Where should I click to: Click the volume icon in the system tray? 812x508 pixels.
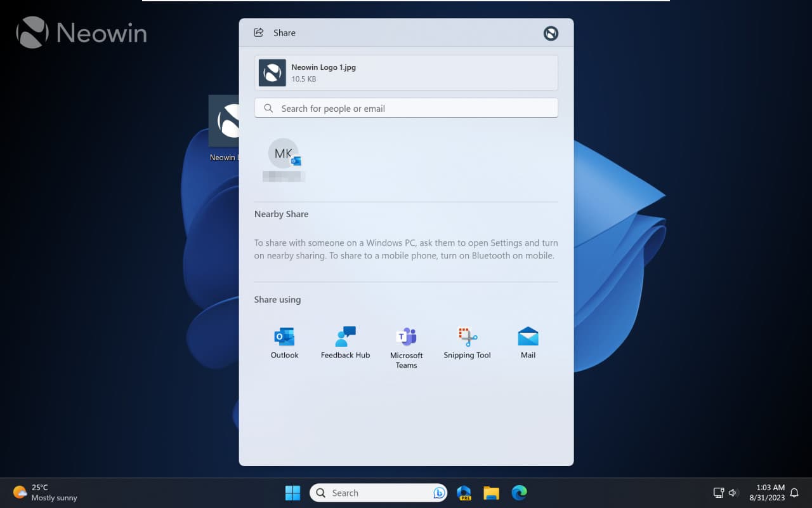(733, 492)
